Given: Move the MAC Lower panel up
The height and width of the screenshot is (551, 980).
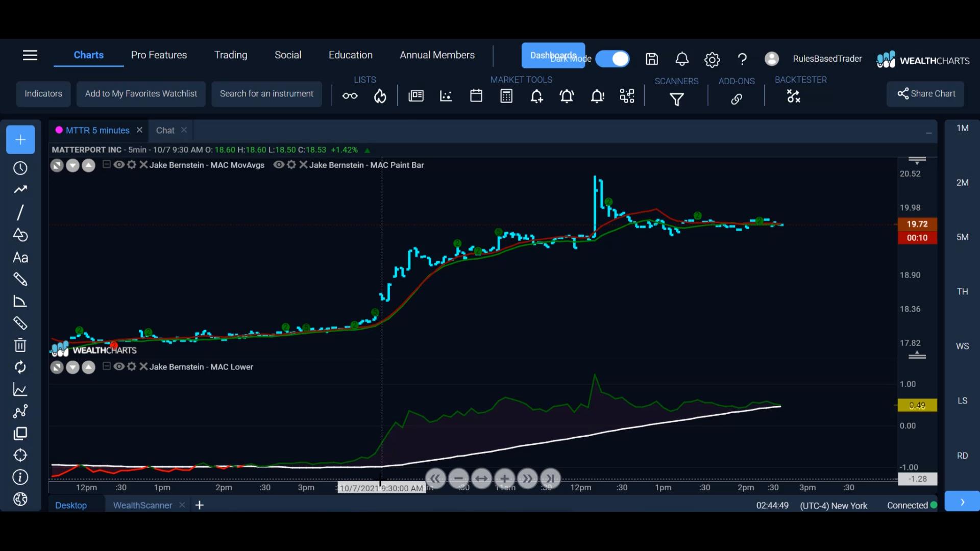Looking at the screenshot, I should click(x=89, y=367).
